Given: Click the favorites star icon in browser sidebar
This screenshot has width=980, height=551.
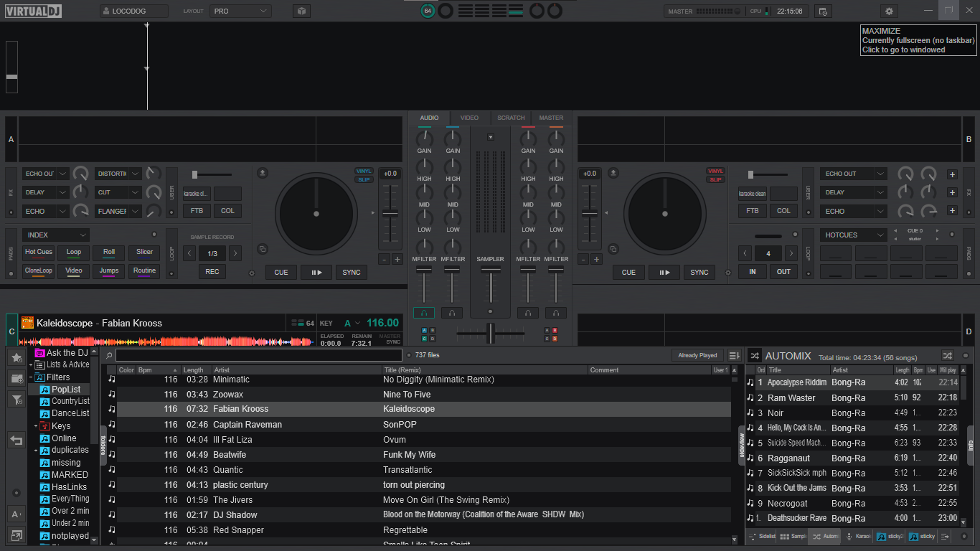Looking at the screenshot, I should [17, 357].
